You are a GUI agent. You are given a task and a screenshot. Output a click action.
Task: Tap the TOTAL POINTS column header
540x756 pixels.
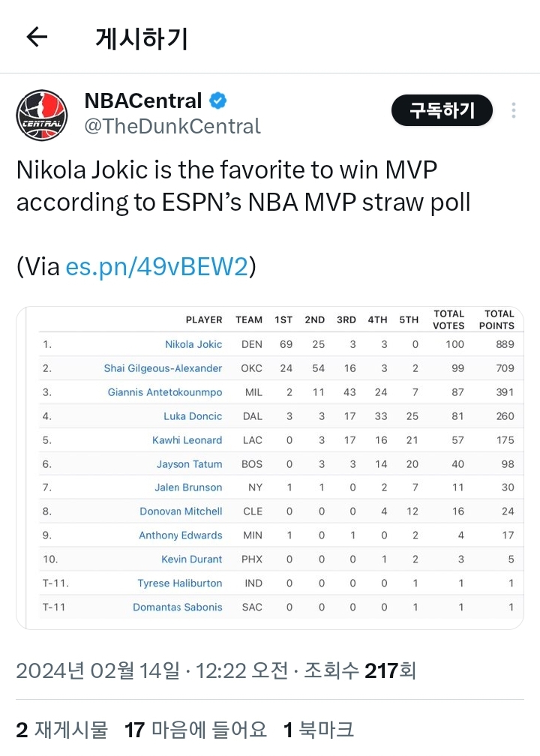pos(499,319)
